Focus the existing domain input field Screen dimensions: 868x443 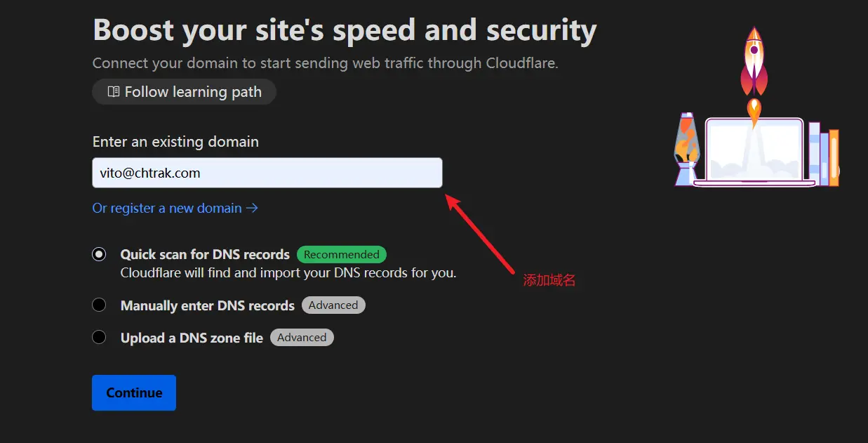tap(267, 173)
